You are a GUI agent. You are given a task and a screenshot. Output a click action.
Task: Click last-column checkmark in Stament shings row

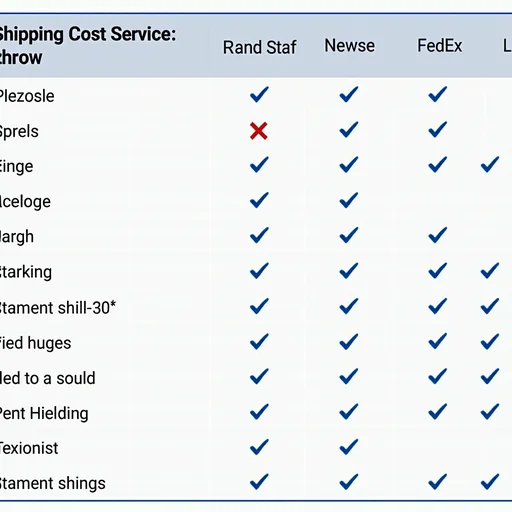pos(490,482)
